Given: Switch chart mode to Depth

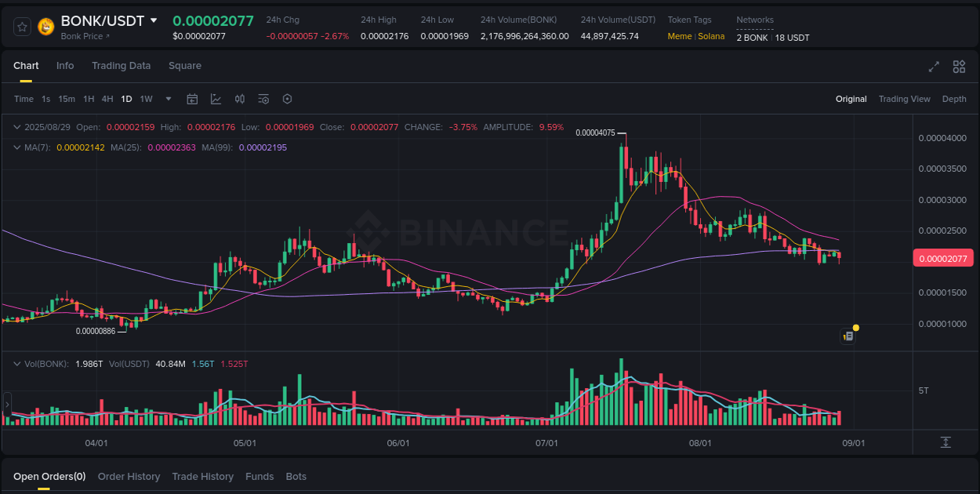Looking at the screenshot, I should (954, 99).
